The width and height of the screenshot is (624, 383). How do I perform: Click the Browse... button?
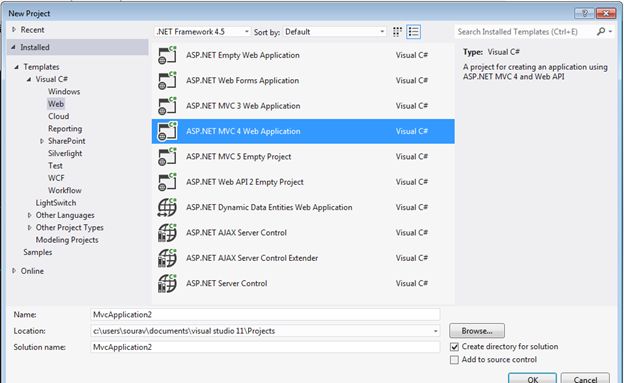pyautogui.click(x=477, y=331)
